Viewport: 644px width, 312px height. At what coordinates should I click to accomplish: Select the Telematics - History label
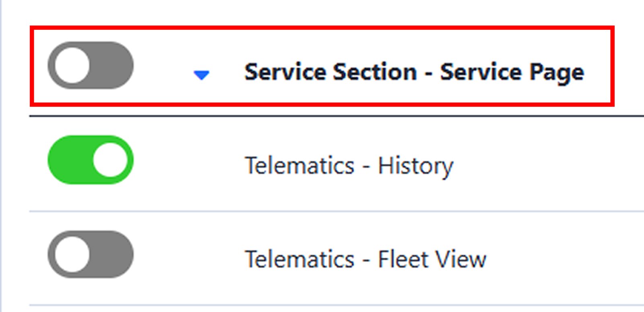click(349, 166)
